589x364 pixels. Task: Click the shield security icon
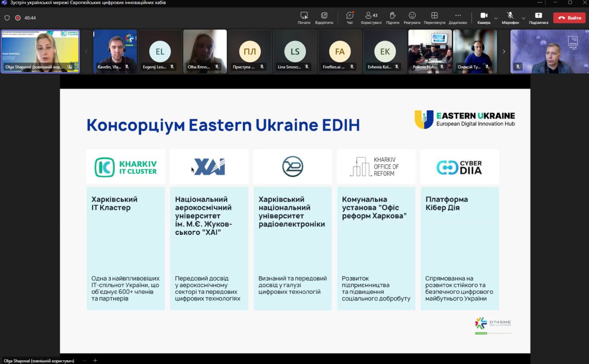[x=7, y=18]
